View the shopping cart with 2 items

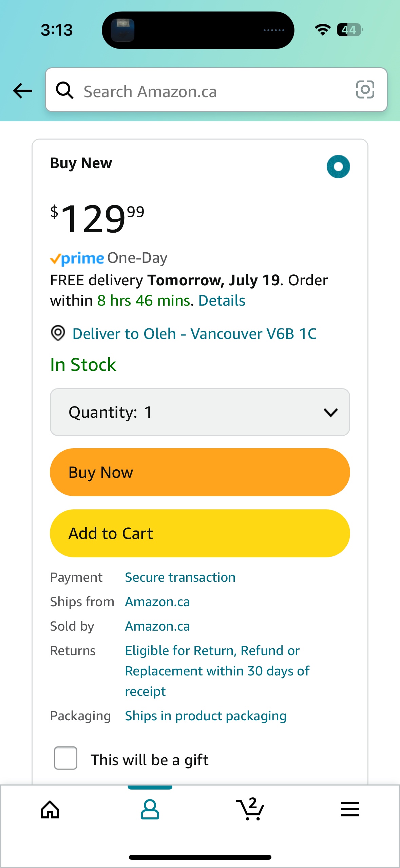click(250, 810)
